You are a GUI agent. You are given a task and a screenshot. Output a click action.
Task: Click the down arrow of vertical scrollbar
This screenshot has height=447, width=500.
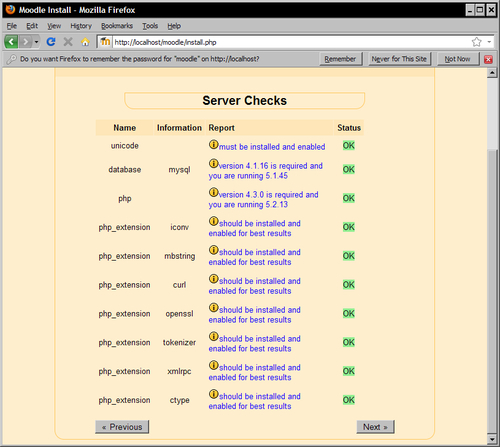(492, 438)
